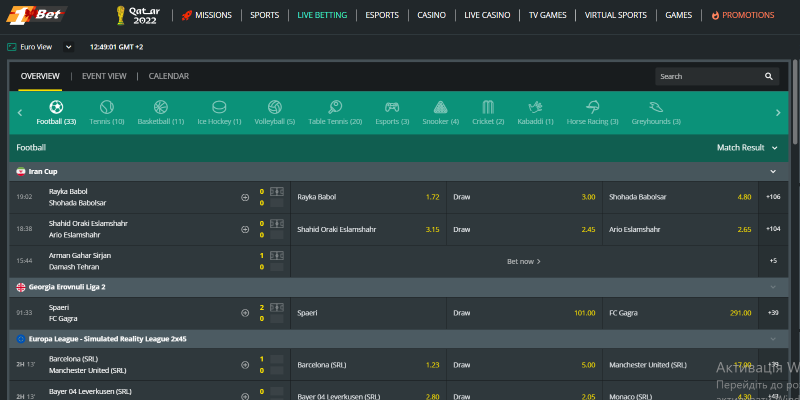This screenshot has width=800, height=400.
Task: Open event arrow icon for Shahid Oraki Eslamshahr match
Action: coord(245,230)
